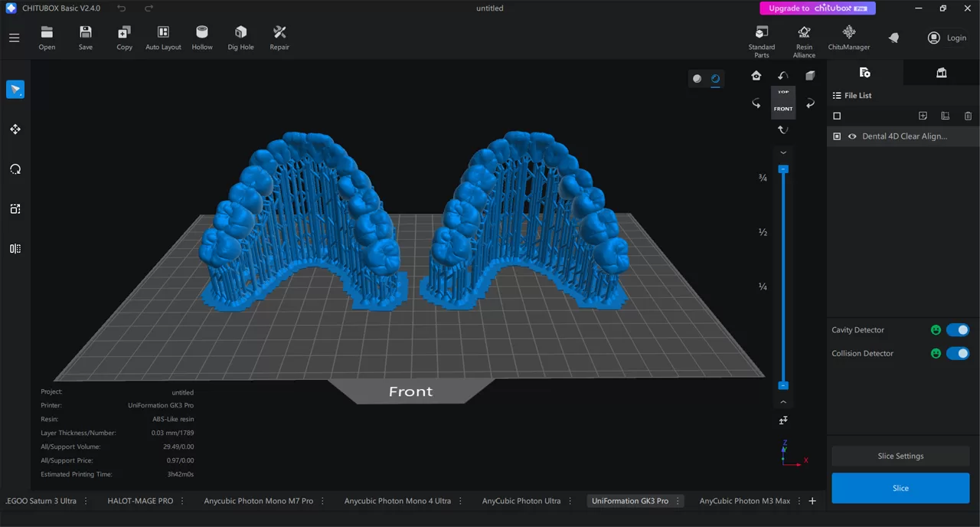Open the Standard Parts panel

tap(761, 36)
